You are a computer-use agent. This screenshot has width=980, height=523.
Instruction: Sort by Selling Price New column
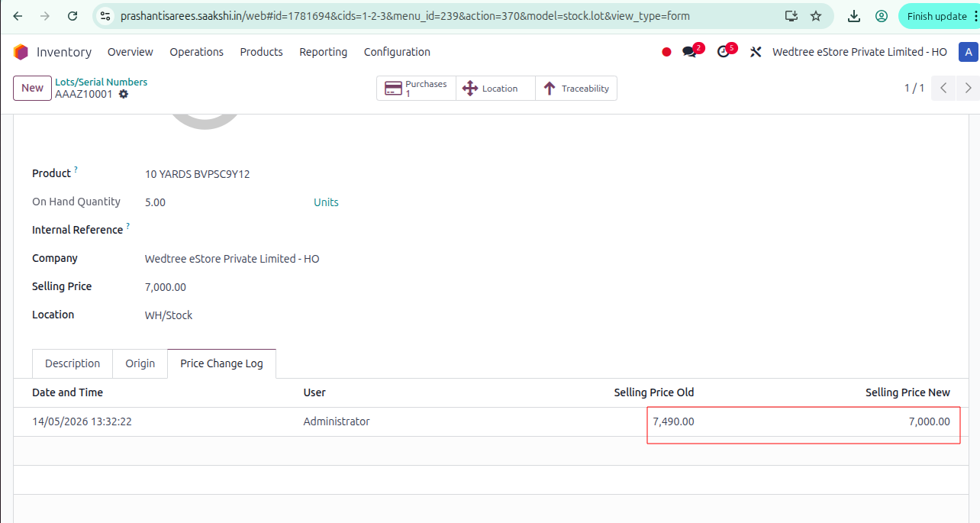coord(907,392)
